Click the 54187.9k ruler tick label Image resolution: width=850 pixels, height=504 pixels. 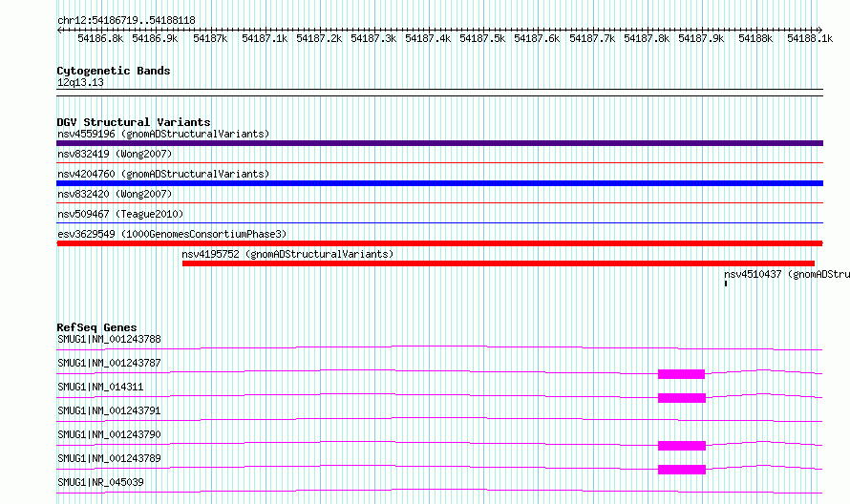[701, 38]
